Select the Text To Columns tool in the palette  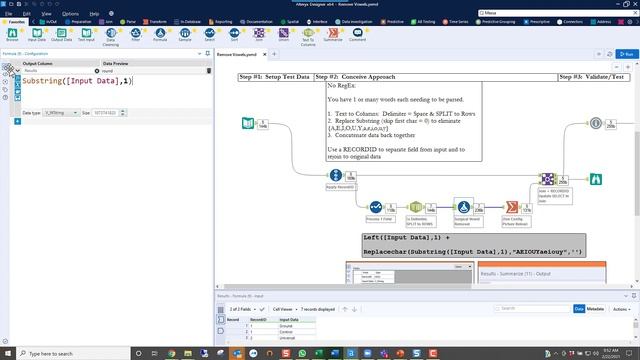pyautogui.click(x=308, y=37)
